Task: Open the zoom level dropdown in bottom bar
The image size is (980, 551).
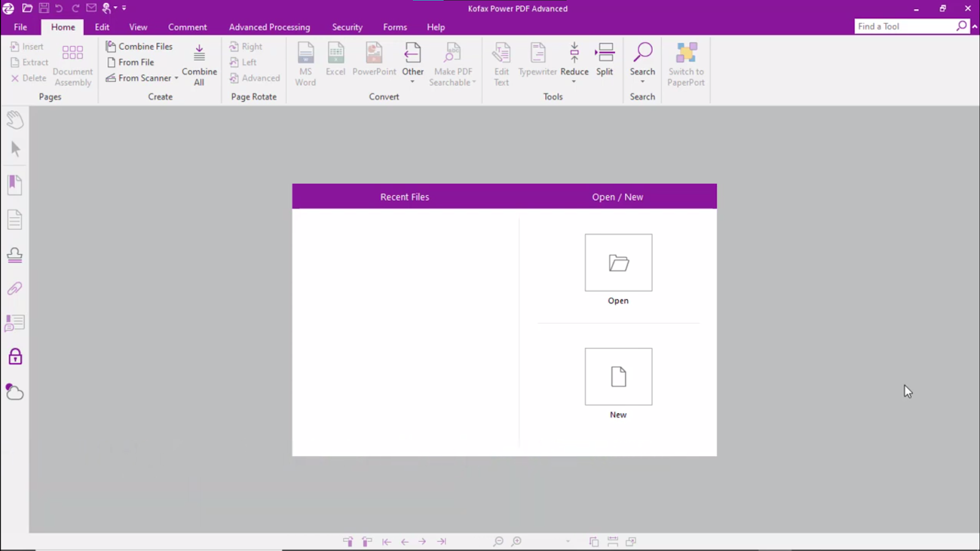Action: click(x=568, y=542)
